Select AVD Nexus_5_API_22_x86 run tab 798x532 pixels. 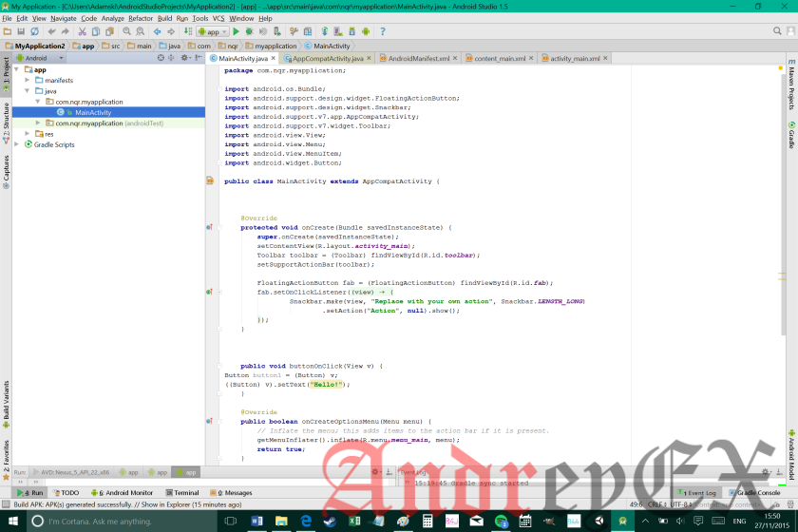pos(71,472)
